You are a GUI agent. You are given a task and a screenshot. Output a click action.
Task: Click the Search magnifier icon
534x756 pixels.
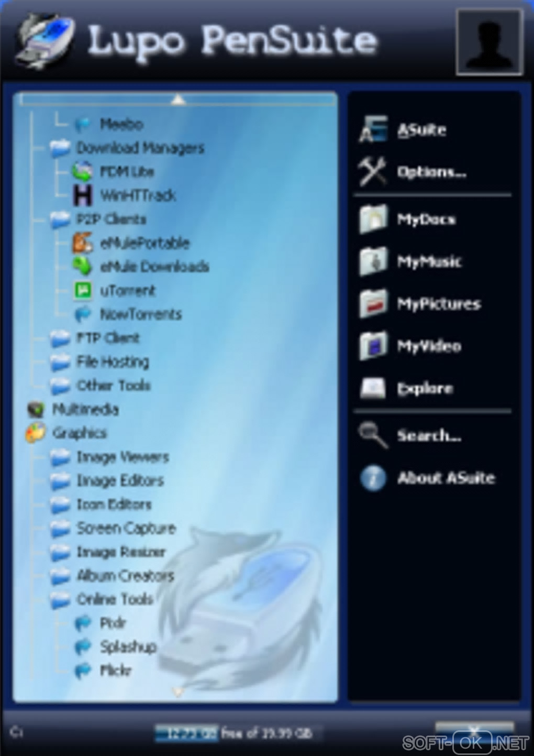373,435
